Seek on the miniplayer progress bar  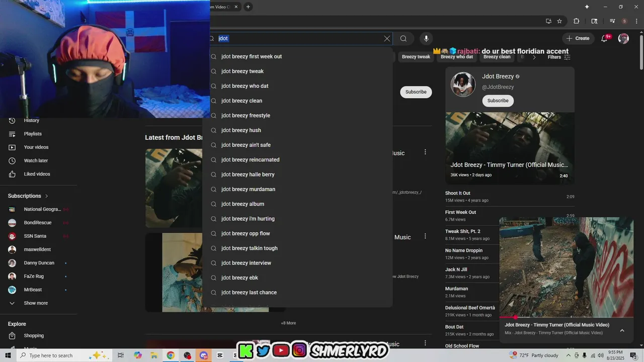click(x=567, y=317)
